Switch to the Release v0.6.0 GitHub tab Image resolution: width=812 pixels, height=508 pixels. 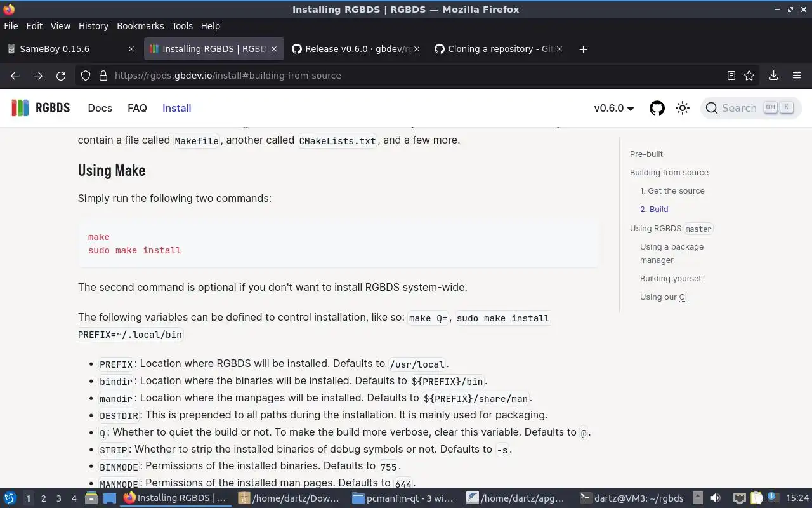pos(355,49)
